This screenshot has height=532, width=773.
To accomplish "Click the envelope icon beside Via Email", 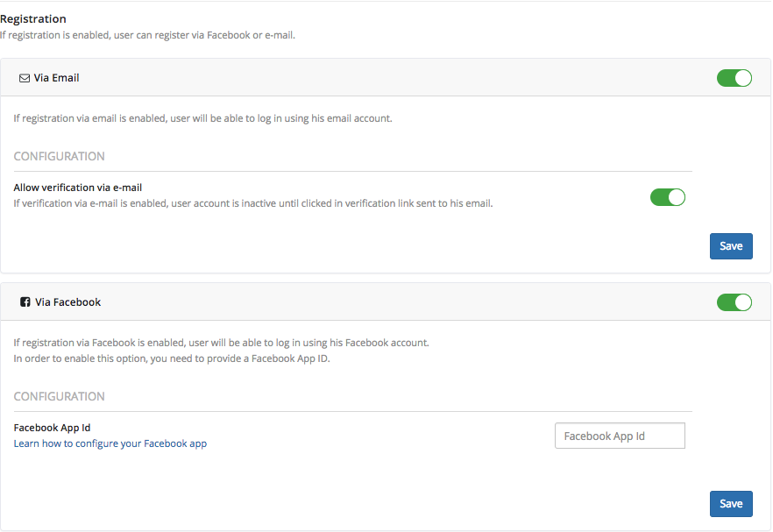I will (x=25, y=78).
